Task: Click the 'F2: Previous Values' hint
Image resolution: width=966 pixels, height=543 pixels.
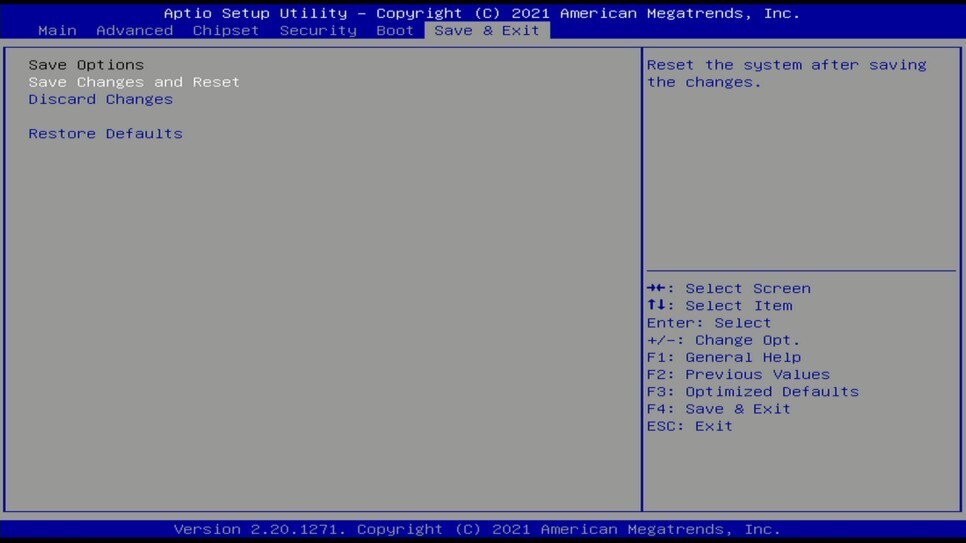Action: (x=738, y=375)
